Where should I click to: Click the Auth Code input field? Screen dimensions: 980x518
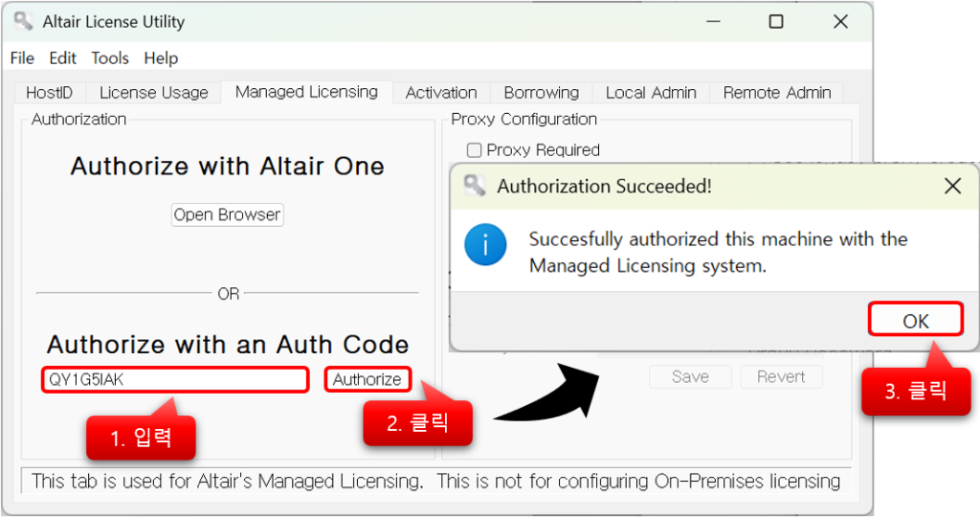point(176,379)
